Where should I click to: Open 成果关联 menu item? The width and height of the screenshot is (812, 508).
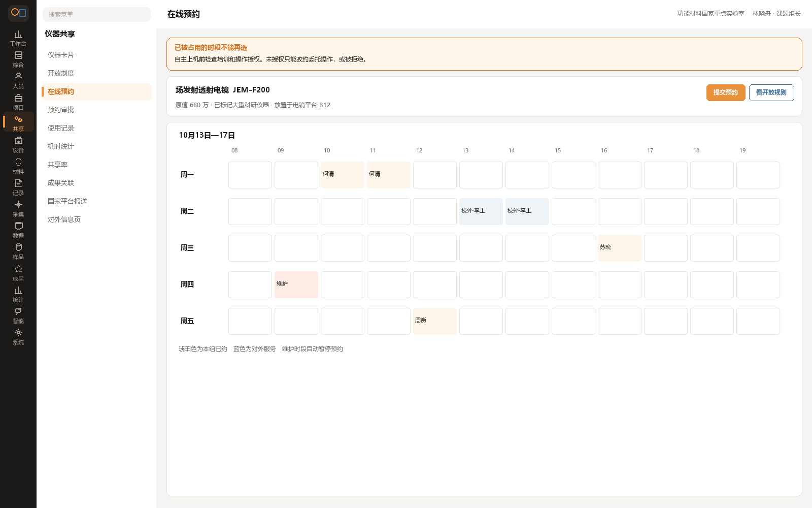(96, 183)
